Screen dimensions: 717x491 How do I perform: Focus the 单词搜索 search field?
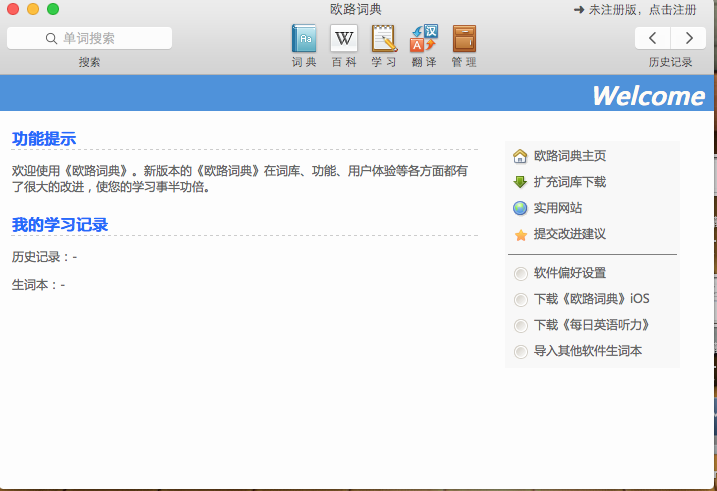pyautogui.click(x=90, y=38)
